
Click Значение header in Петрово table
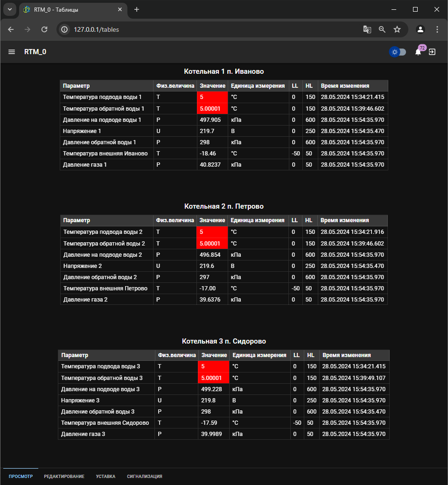coord(212,220)
